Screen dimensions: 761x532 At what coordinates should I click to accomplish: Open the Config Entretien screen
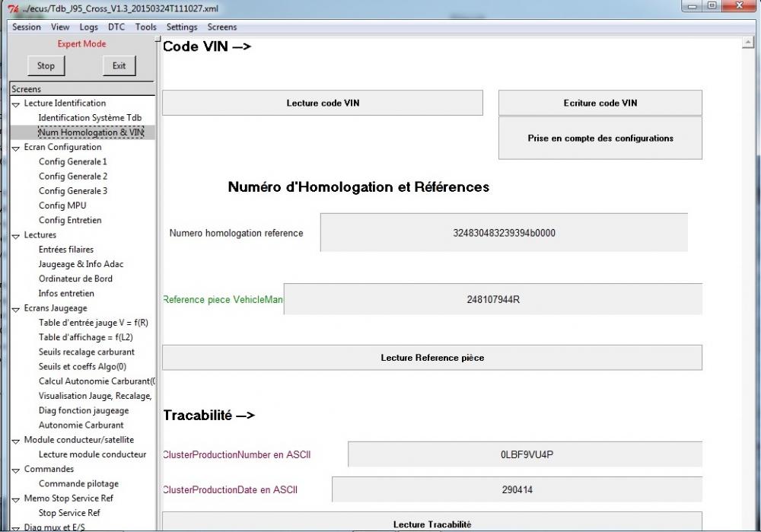(70, 220)
